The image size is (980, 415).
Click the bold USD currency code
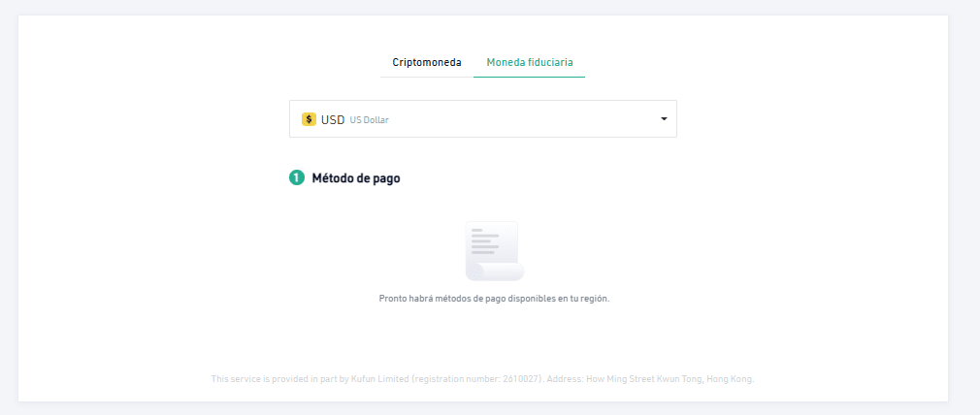point(333,119)
